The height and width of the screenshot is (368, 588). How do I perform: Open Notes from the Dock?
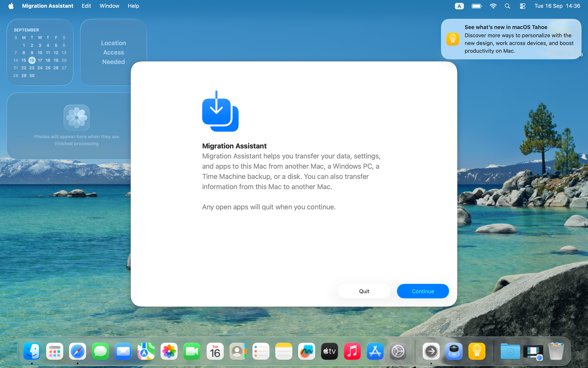click(284, 351)
